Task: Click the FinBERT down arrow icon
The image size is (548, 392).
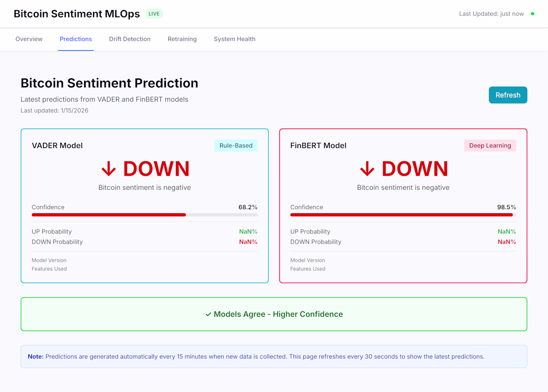Action: 367,169
